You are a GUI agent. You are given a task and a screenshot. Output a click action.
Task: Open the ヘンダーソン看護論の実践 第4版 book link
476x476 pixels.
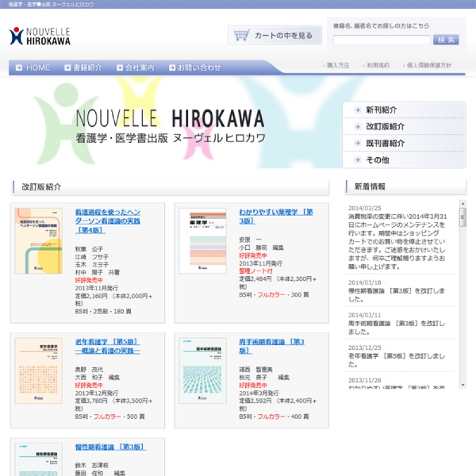(108, 221)
